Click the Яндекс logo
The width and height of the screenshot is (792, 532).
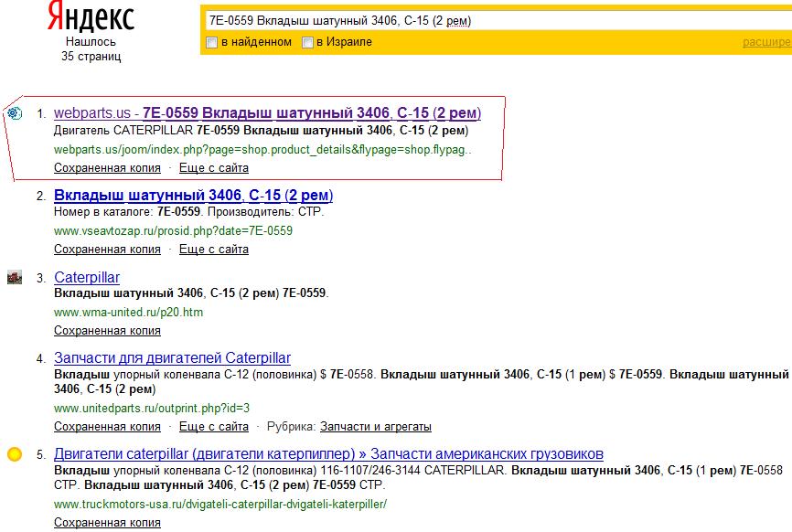click(91, 17)
